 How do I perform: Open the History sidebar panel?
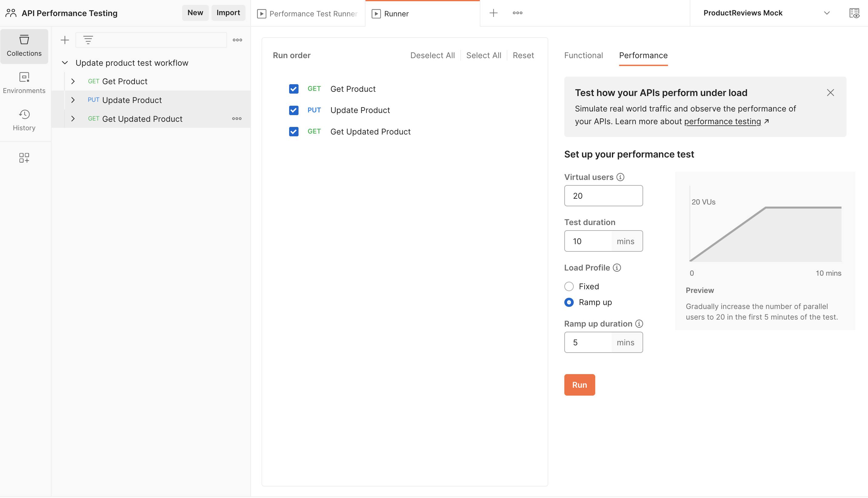coord(24,120)
